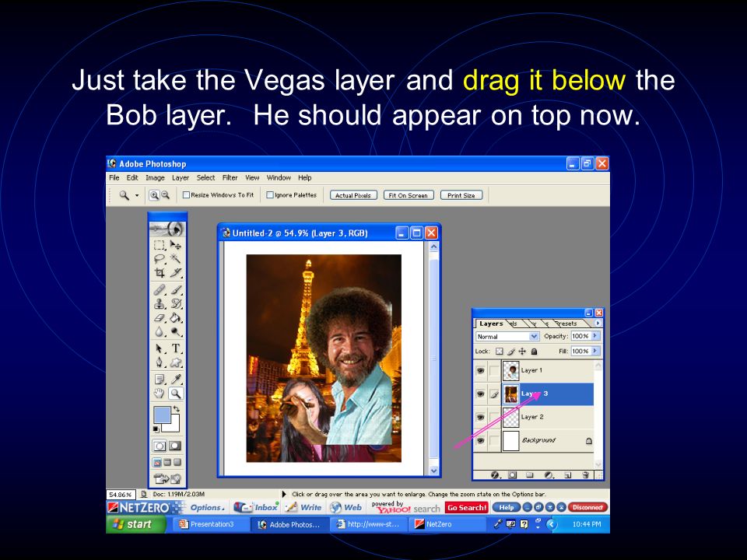Viewport: 747px width, 560px height.
Task: Click Create new set folder icon
Action: tap(530, 474)
